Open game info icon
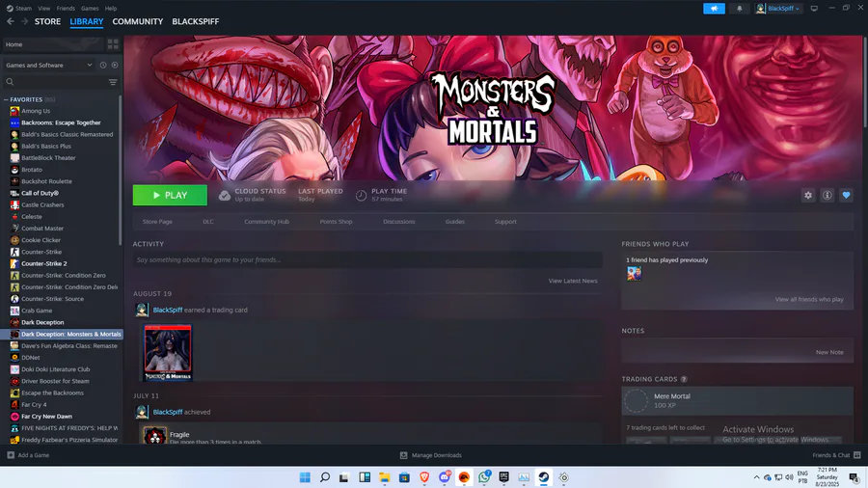The image size is (868, 488). 827,196
